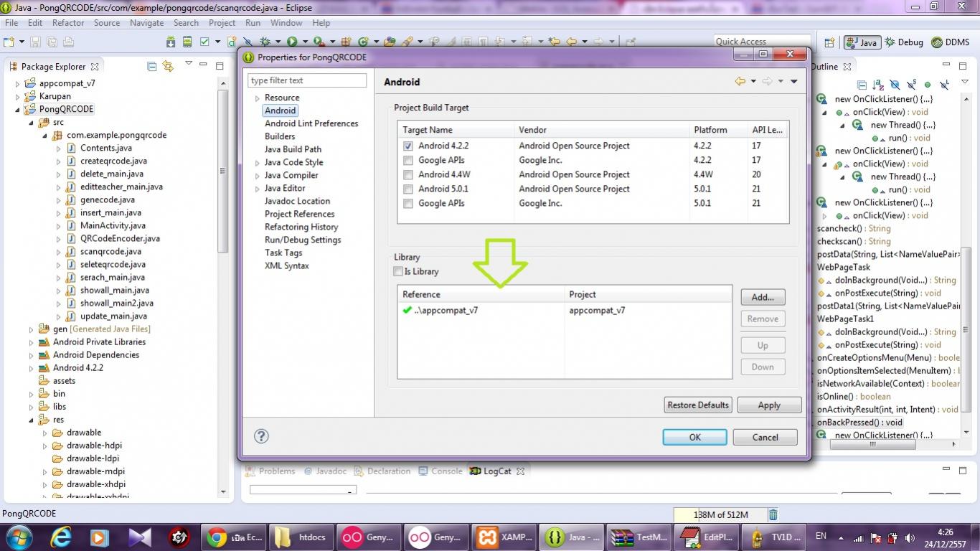Select scanqrcode.java in Package Explorer
The image size is (980, 551).
pyautogui.click(x=110, y=251)
